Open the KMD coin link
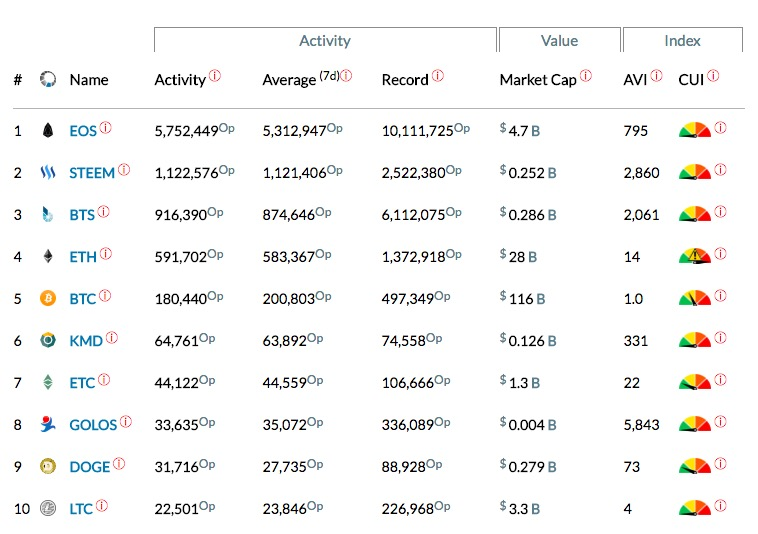 tap(86, 341)
